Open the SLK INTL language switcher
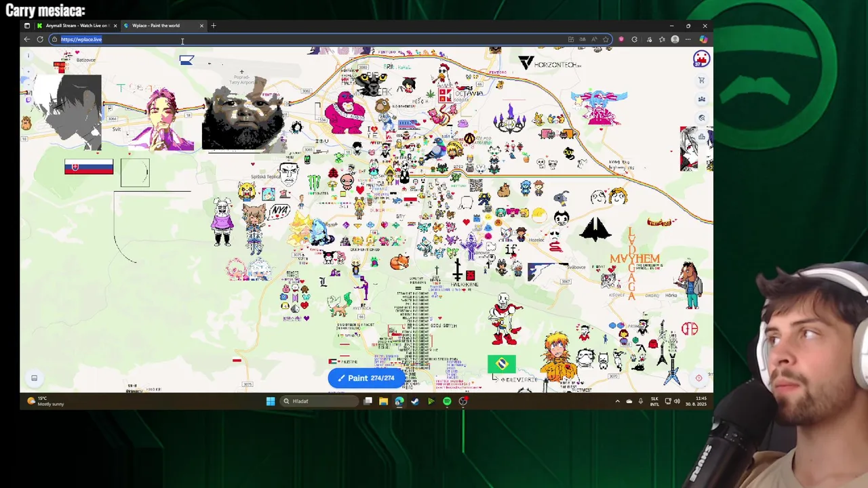This screenshot has height=488, width=868. pyautogui.click(x=654, y=401)
